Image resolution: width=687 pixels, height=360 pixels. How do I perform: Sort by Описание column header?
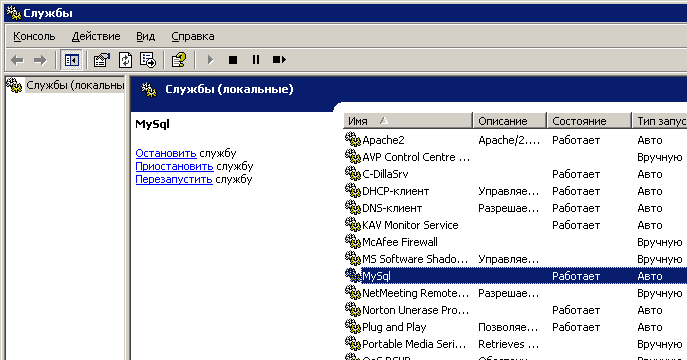click(510, 121)
